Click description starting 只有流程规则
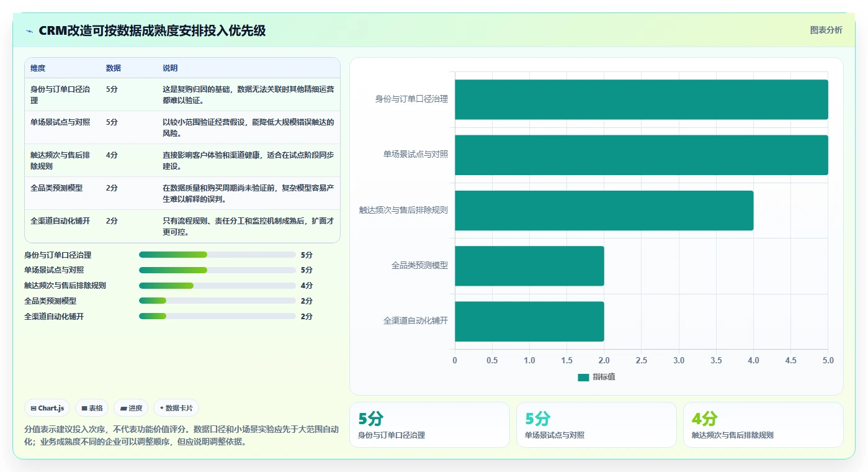Image resolution: width=868 pixels, height=472 pixels. coord(248,226)
